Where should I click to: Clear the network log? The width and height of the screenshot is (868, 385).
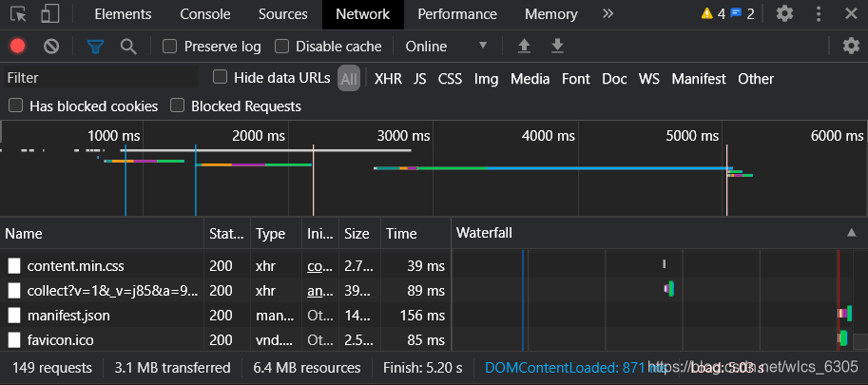tap(51, 47)
